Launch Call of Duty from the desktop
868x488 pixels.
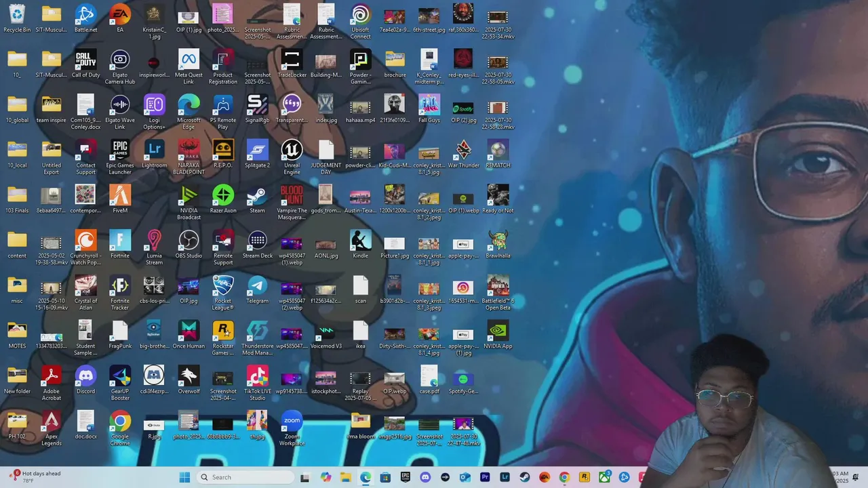click(85, 64)
